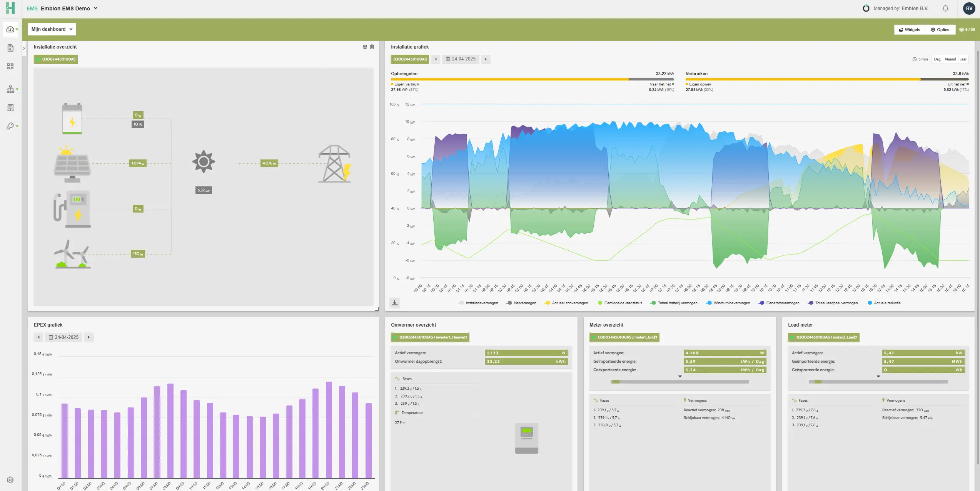Viewport: 980px width, 491px height.
Task: Click the wind turbines icon
Action: 72,254
